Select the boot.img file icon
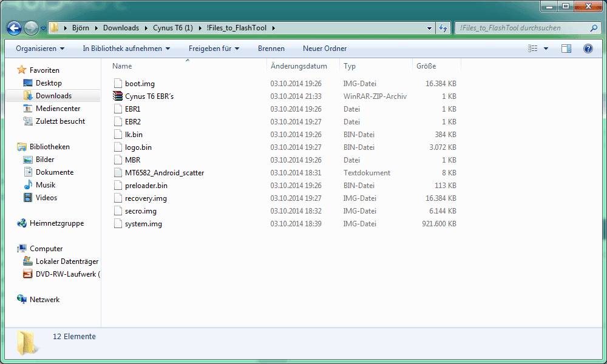Screen dimensions: 607x364 coord(118,83)
